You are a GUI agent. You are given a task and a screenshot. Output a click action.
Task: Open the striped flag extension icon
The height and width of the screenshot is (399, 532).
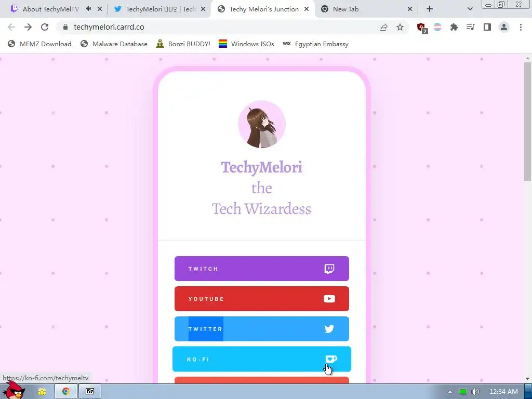pyautogui.click(x=437, y=27)
